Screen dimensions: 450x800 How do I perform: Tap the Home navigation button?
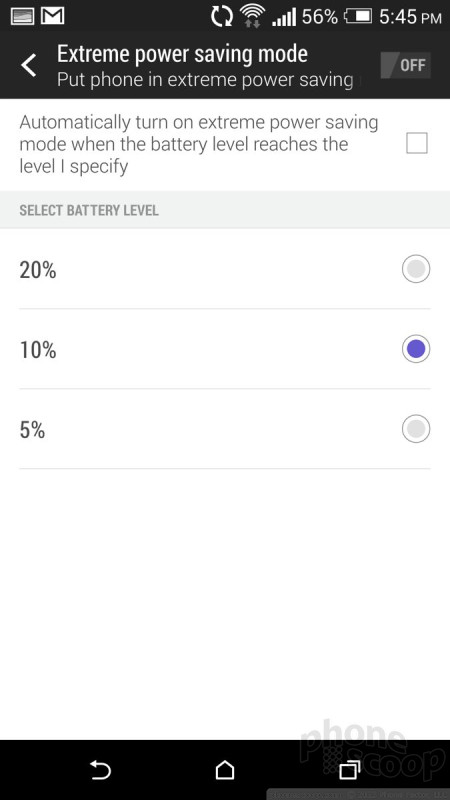coord(224,769)
